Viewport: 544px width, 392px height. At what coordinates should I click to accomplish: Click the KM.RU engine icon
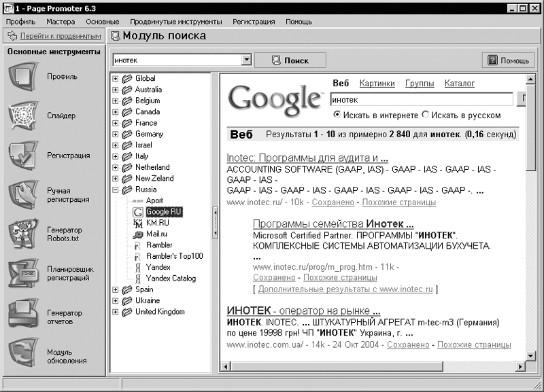[x=138, y=224]
